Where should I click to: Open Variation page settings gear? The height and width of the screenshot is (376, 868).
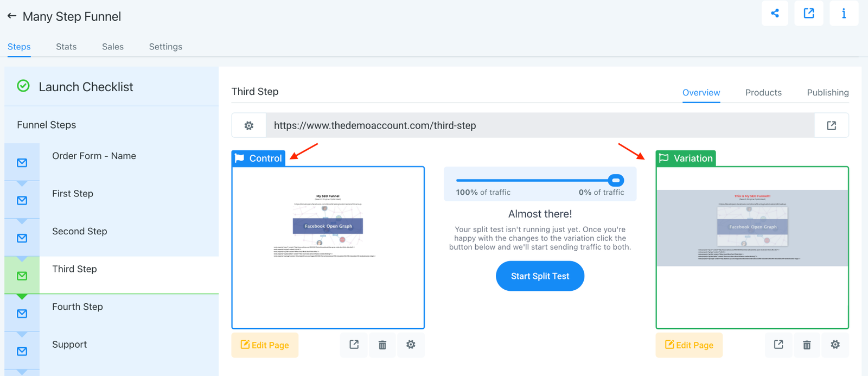[835, 345]
